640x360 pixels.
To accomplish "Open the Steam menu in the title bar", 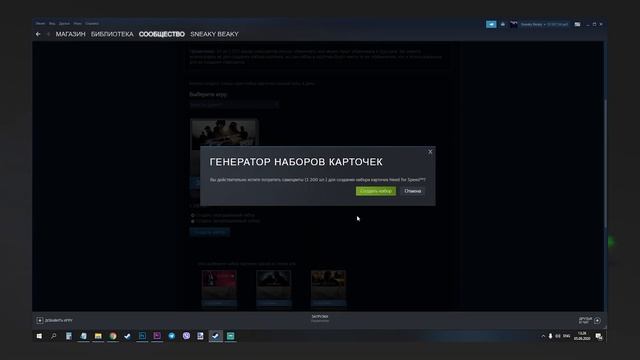I will [x=40, y=24].
